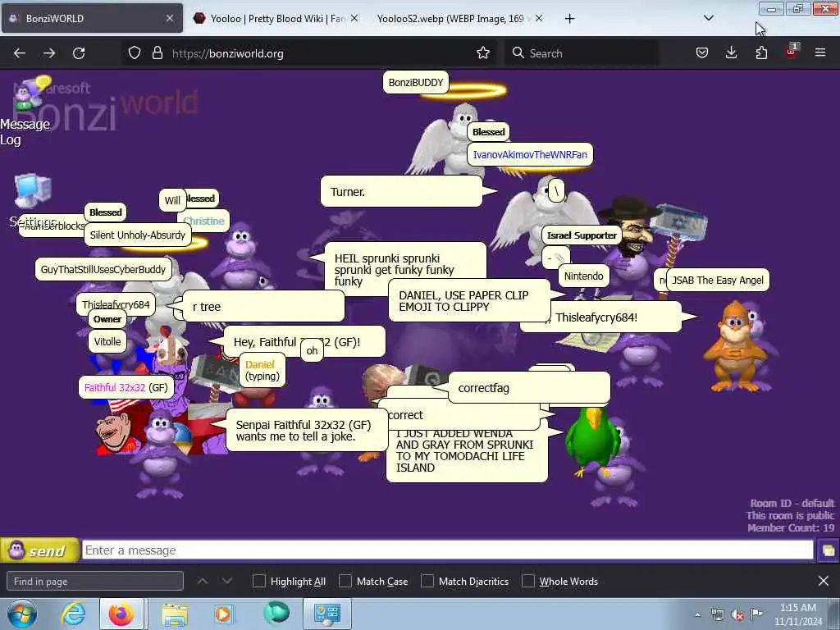This screenshot has width=840, height=630.
Task: Open the Firefox Downloads panel
Action: 731,53
